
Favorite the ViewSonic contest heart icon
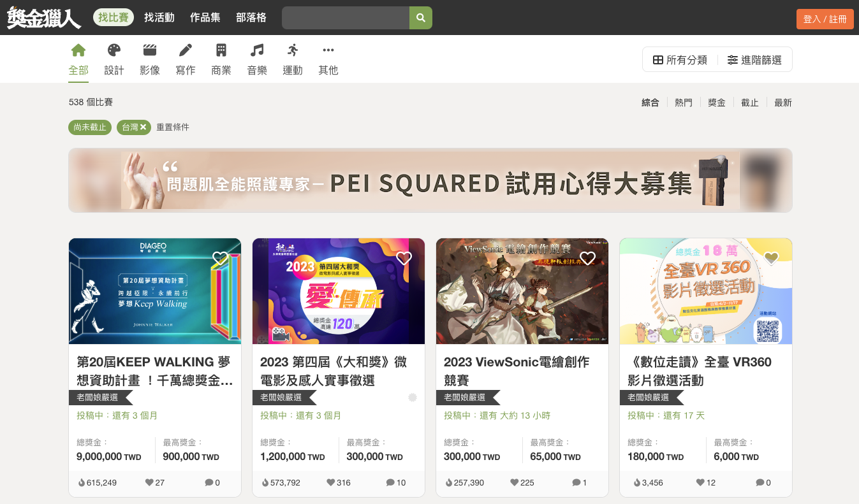point(587,258)
